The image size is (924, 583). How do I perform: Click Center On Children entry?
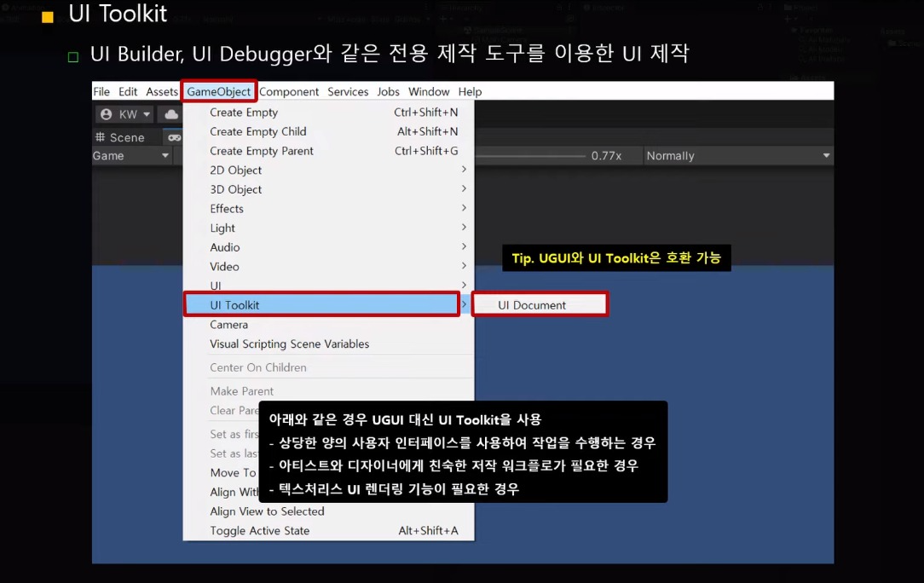(328, 368)
